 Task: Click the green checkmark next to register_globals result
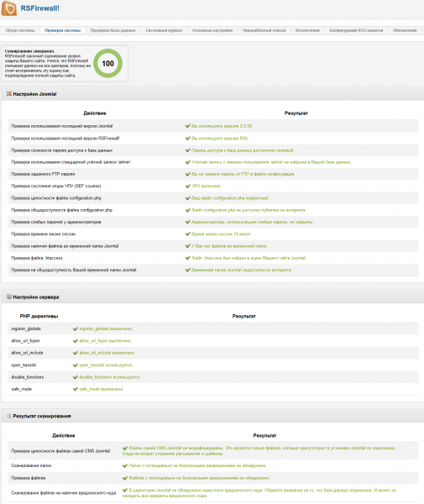tap(76, 328)
